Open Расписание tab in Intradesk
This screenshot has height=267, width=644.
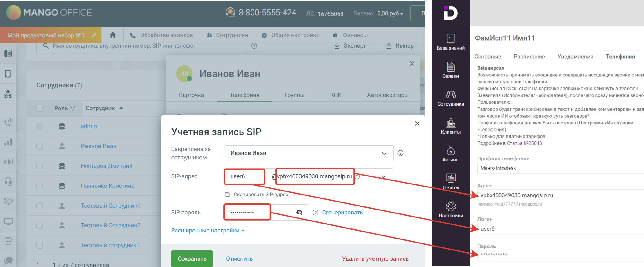[x=529, y=57]
